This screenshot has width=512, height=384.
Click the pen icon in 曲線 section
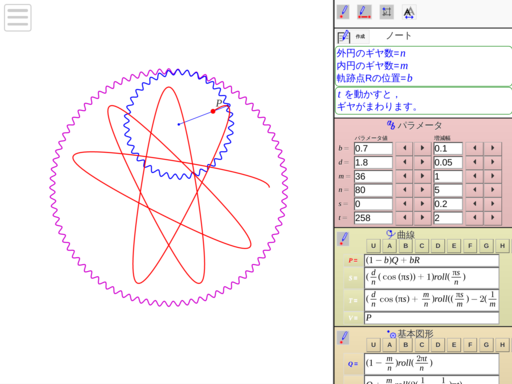click(343, 239)
